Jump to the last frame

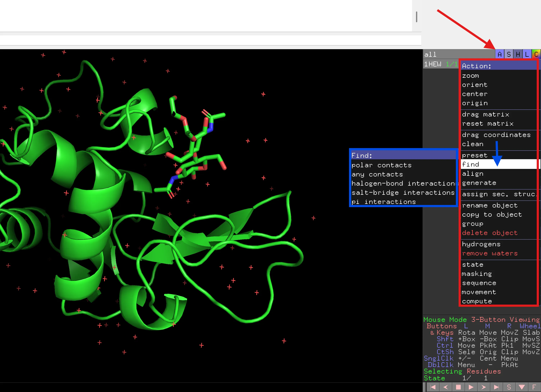[x=496, y=387]
